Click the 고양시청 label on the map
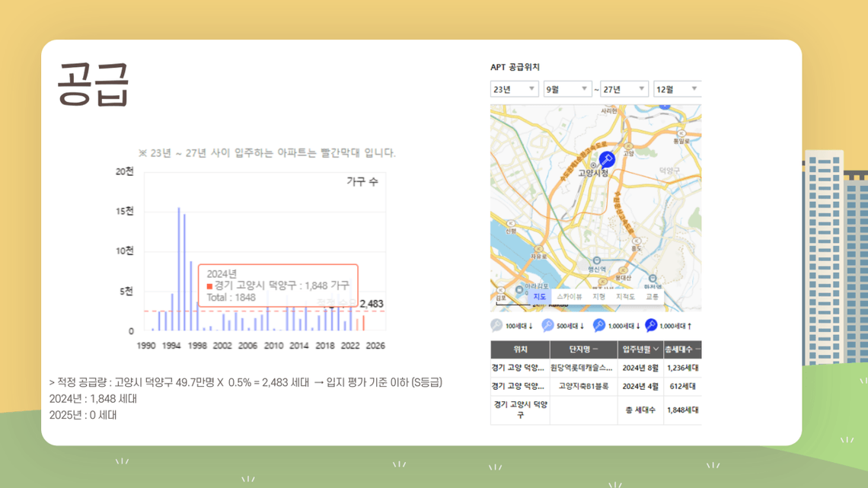868x488 pixels. click(x=593, y=173)
